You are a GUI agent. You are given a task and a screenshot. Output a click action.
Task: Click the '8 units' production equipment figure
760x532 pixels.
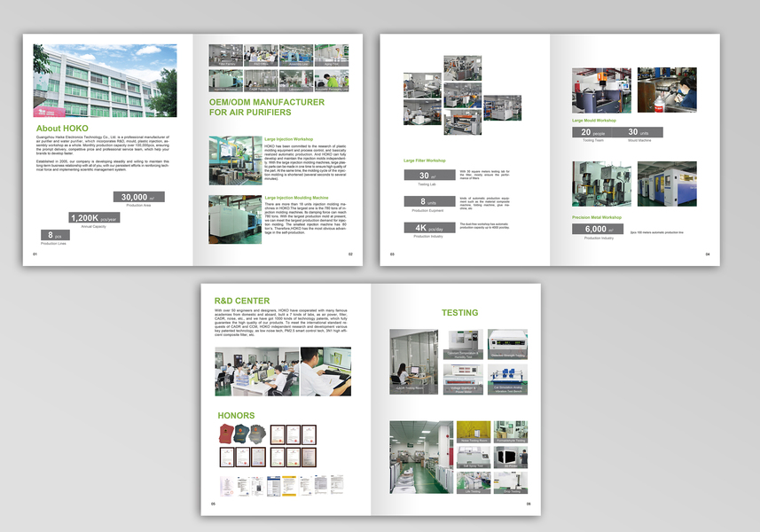[430, 201]
